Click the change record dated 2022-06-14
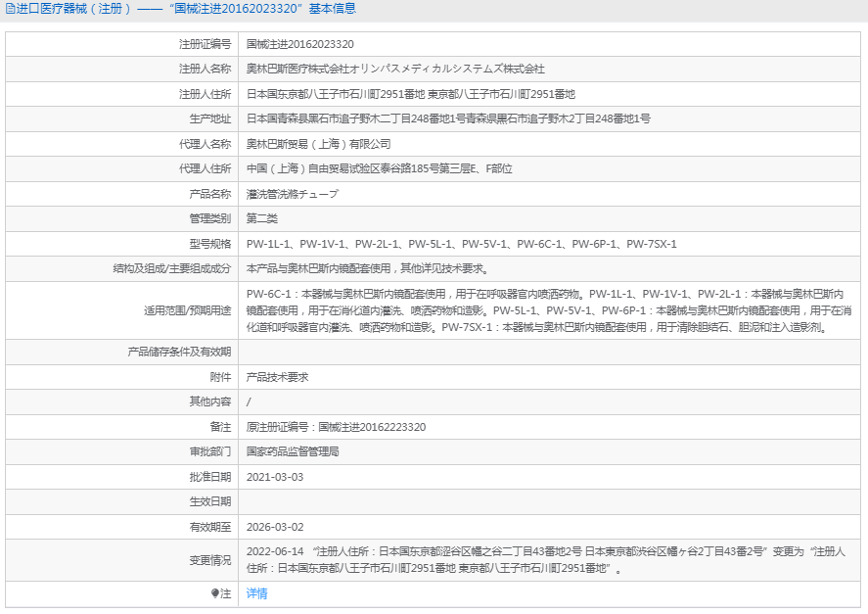868x614 pixels. point(546,560)
